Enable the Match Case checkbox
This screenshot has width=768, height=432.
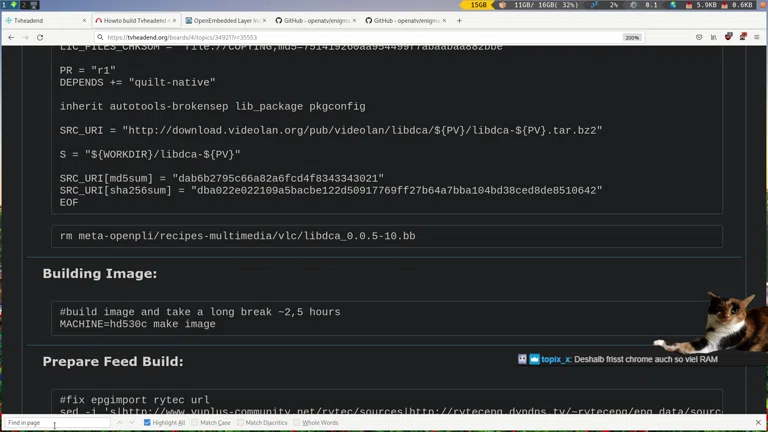pos(195,423)
